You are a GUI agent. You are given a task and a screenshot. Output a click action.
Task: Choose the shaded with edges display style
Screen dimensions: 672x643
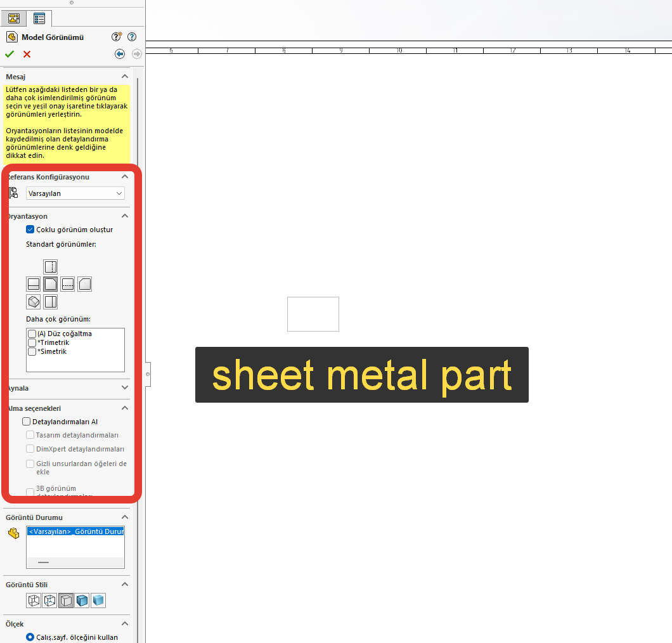pyautogui.click(x=82, y=601)
